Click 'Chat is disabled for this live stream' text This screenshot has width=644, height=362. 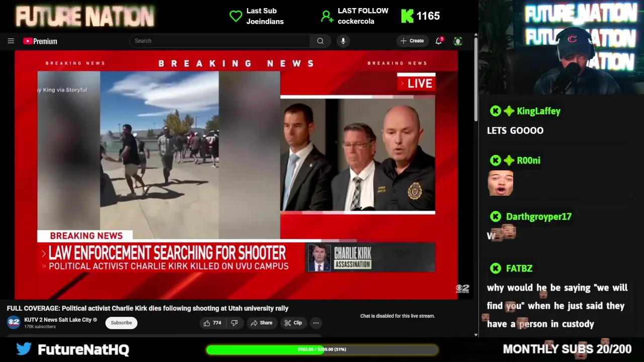click(x=397, y=316)
